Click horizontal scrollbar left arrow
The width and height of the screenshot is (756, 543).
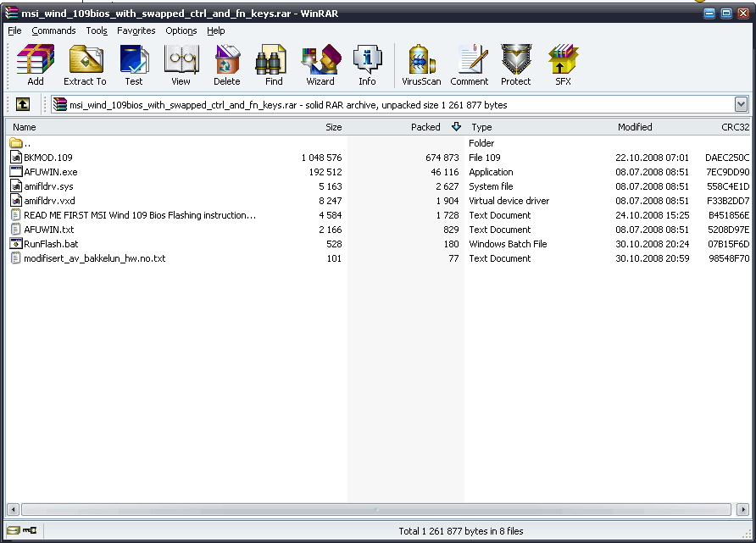click(x=13, y=509)
